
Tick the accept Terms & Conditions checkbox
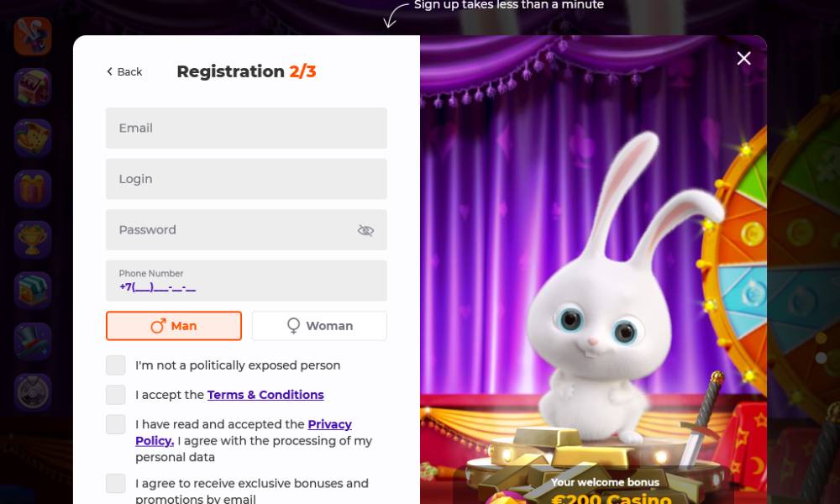(x=116, y=395)
